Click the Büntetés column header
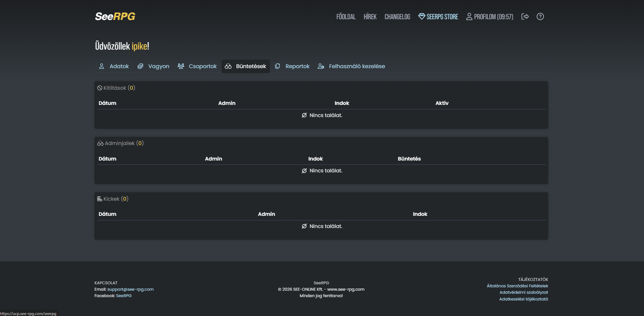 tap(409, 159)
